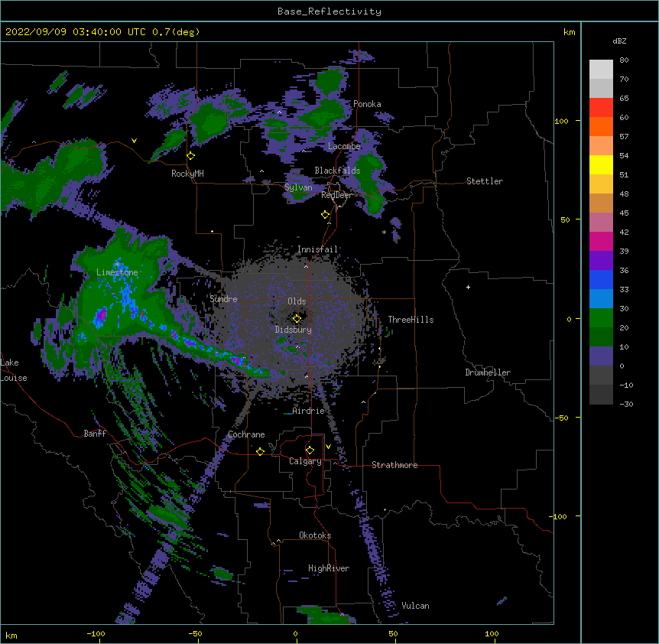Click the HighRiver city label
This screenshot has height=644, width=659.
coord(329,568)
